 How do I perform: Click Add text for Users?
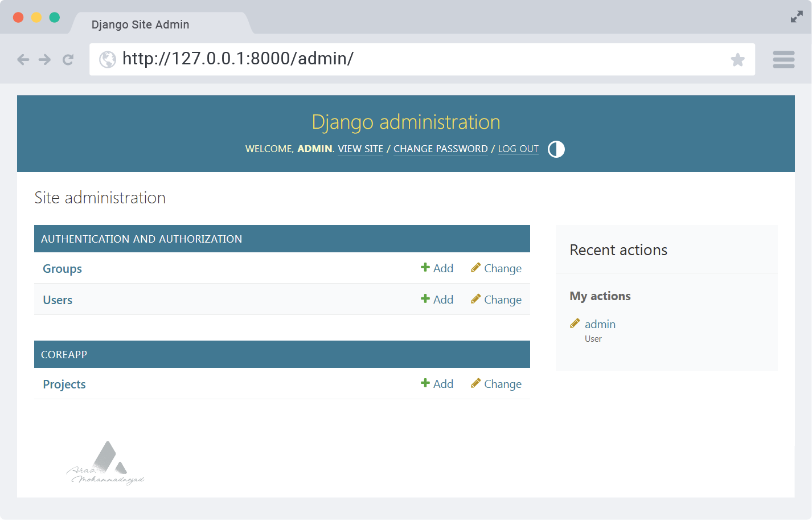click(443, 300)
